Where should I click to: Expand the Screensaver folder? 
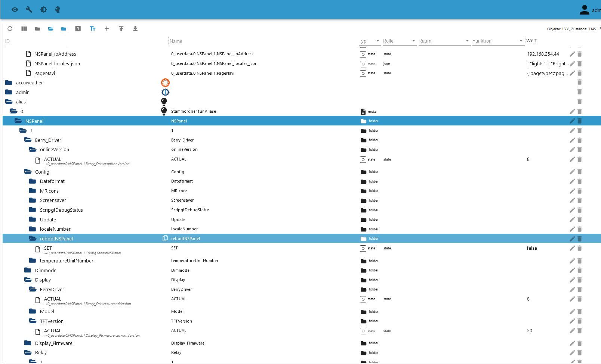point(33,200)
